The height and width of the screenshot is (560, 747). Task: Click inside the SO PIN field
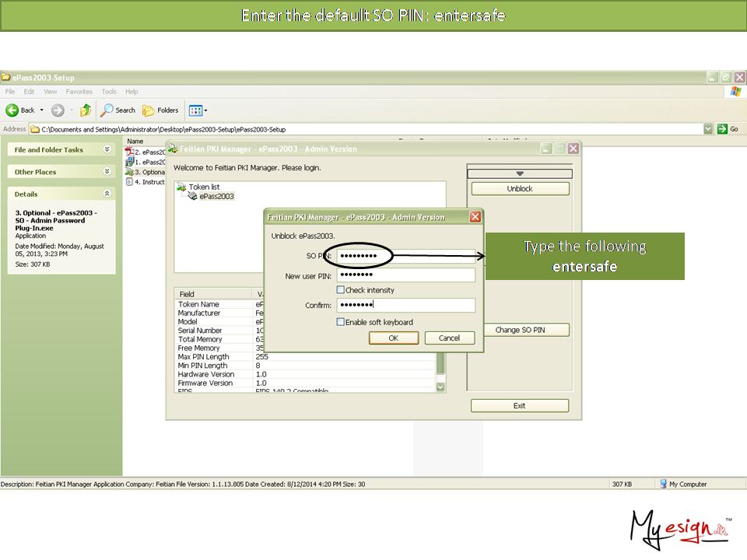[x=406, y=256]
